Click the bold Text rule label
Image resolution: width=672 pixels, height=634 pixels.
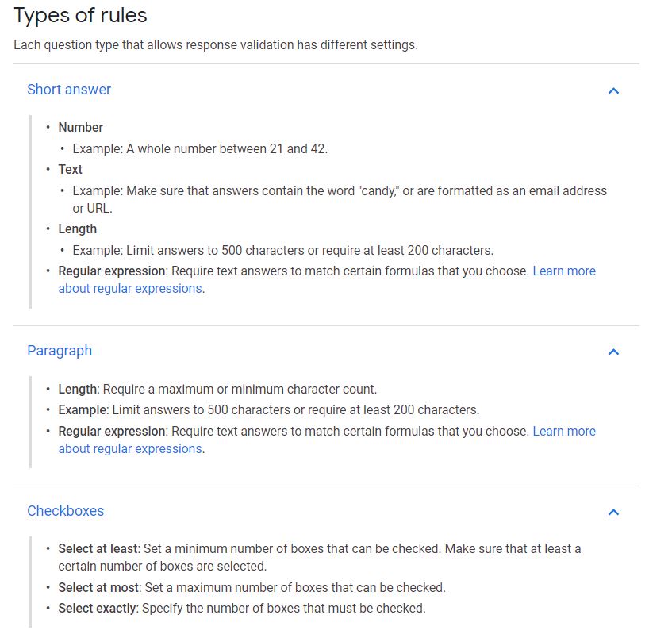point(70,170)
